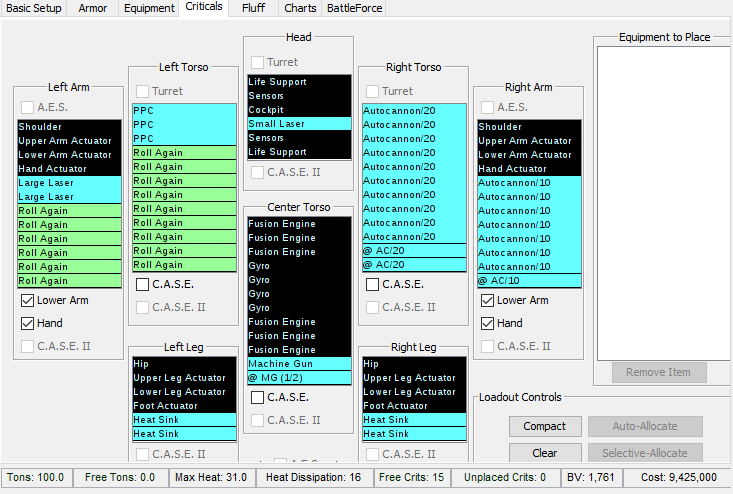Click Free Tons: 0.0 status entry
Viewport: 733px width, 494px height.
[x=120, y=478]
